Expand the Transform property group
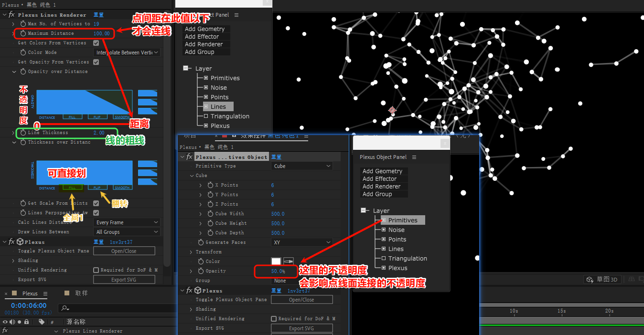This screenshot has height=335, width=644. pyautogui.click(x=191, y=252)
